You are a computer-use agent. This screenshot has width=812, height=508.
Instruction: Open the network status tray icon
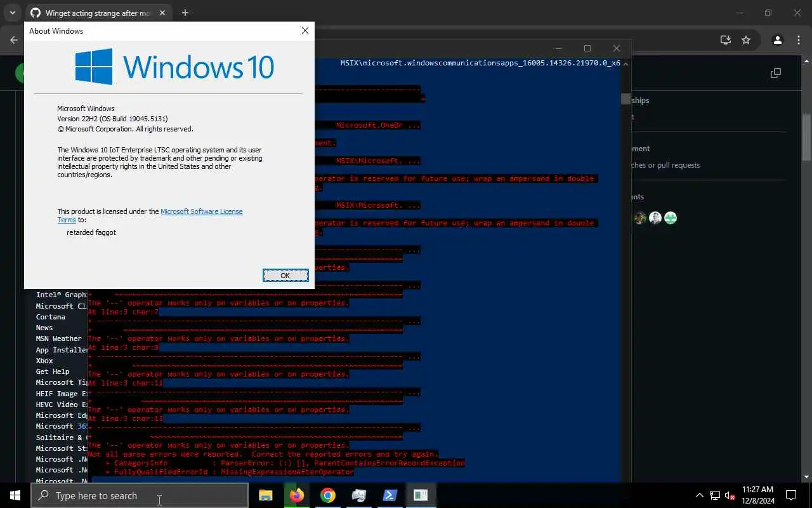[715, 495]
